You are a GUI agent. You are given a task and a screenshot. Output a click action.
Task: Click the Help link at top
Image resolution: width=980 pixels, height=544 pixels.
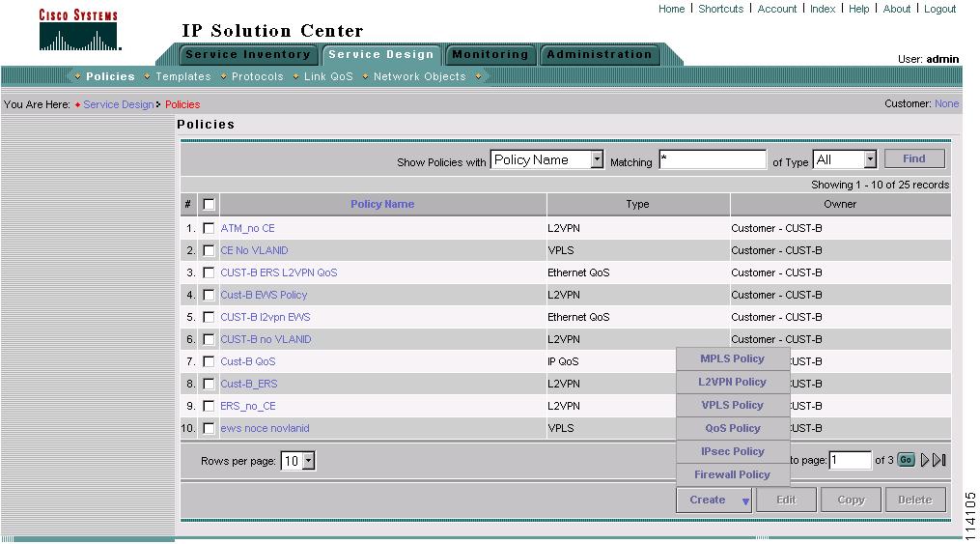pyautogui.click(x=858, y=9)
